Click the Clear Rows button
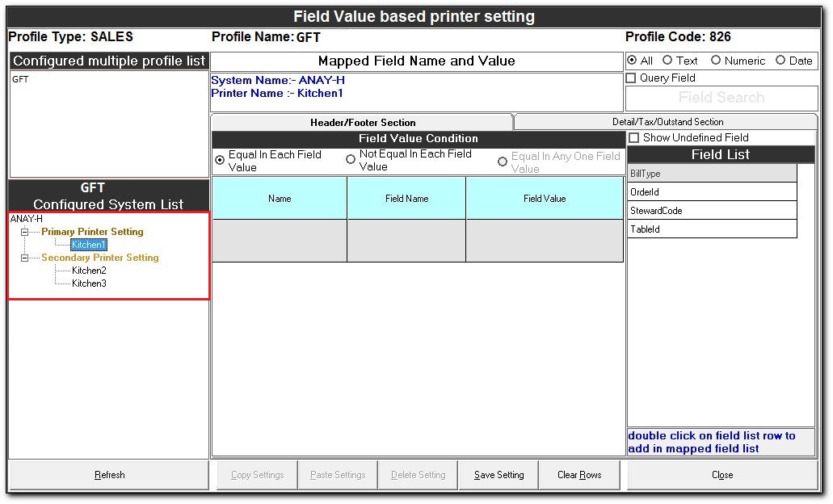This screenshot has height=504, width=833. pyautogui.click(x=579, y=475)
